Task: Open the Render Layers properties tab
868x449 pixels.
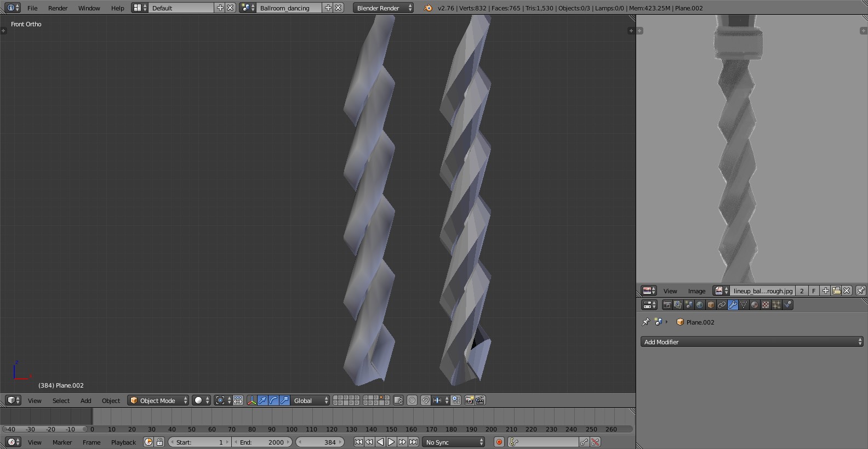Action: (678, 305)
